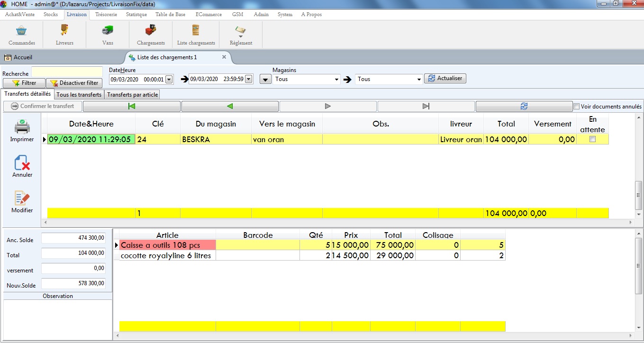The width and height of the screenshot is (644, 343).
Task: Open the Commandes basket icon
Action: [x=21, y=31]
